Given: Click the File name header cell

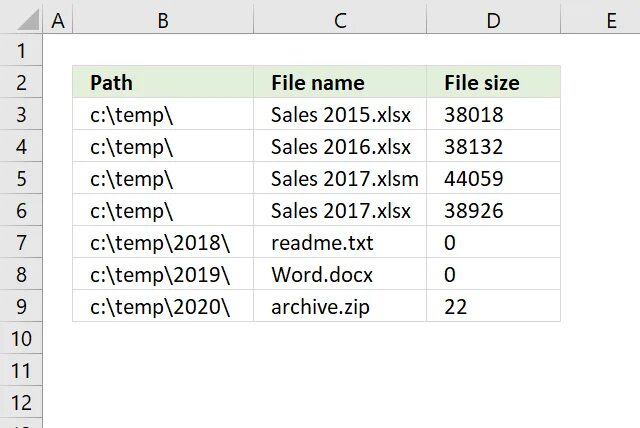Looking at the screenshot, I should [x=340, y=83].
